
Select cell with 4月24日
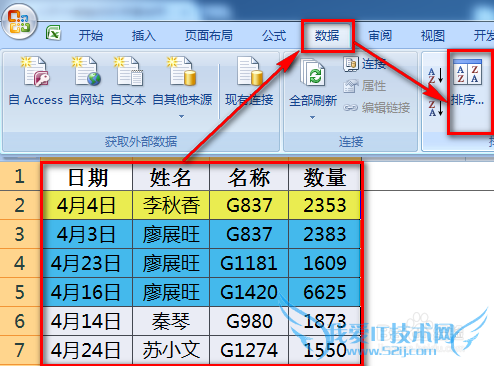(x=87, y=350)
